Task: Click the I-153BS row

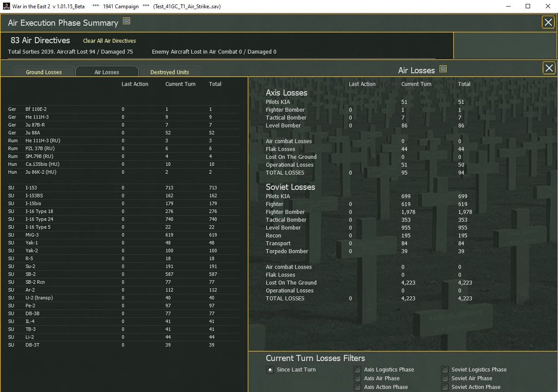Action: [x=123, y=196]
